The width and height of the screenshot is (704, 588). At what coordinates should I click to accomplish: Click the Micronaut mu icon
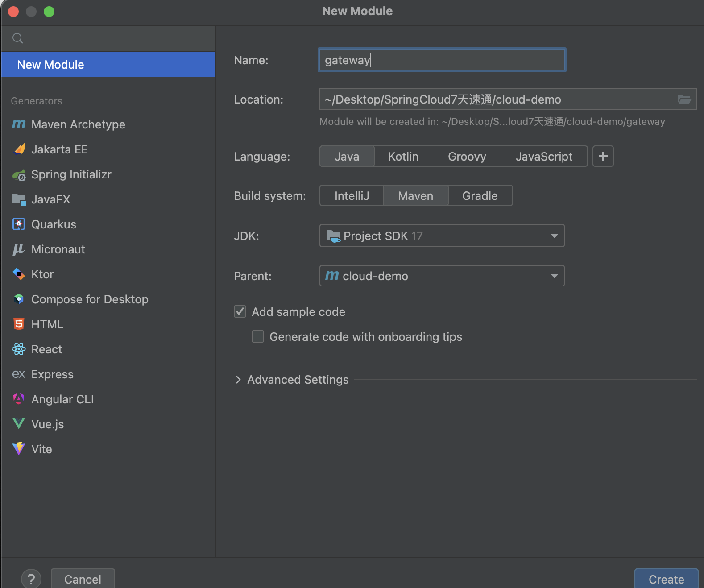(19, 249)
